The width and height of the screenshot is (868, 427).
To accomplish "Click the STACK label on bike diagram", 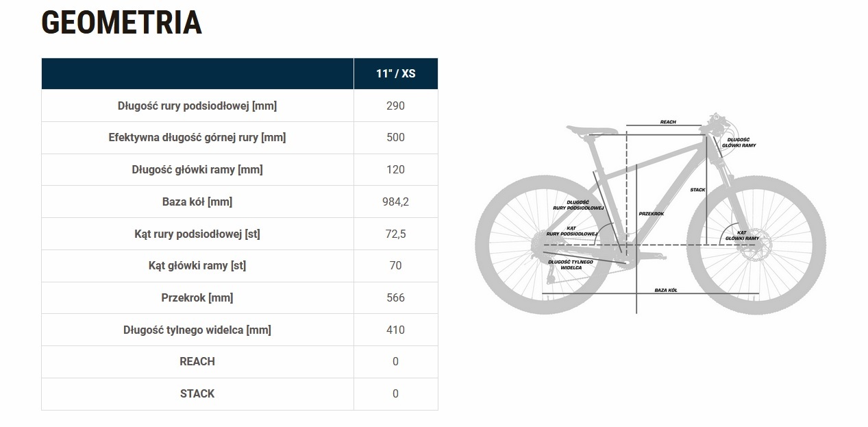I will (x=697, y=190).
